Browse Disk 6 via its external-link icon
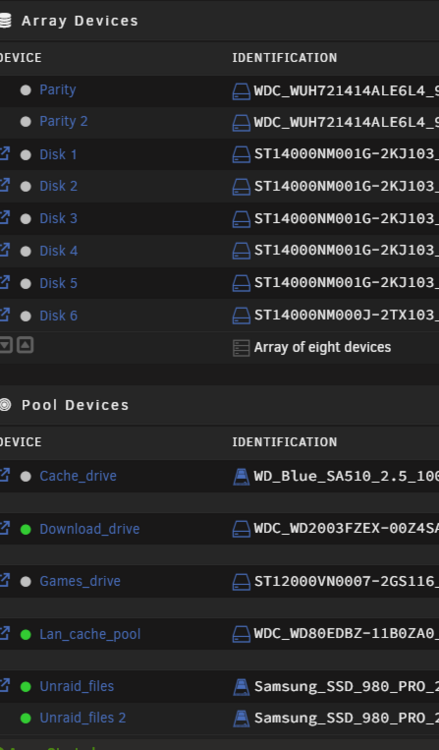 4,315
